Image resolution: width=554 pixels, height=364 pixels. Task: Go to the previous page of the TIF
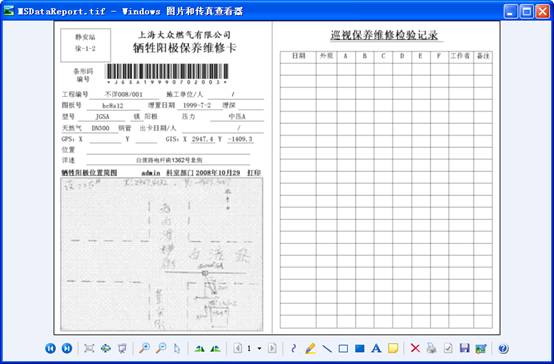(237, 348)
